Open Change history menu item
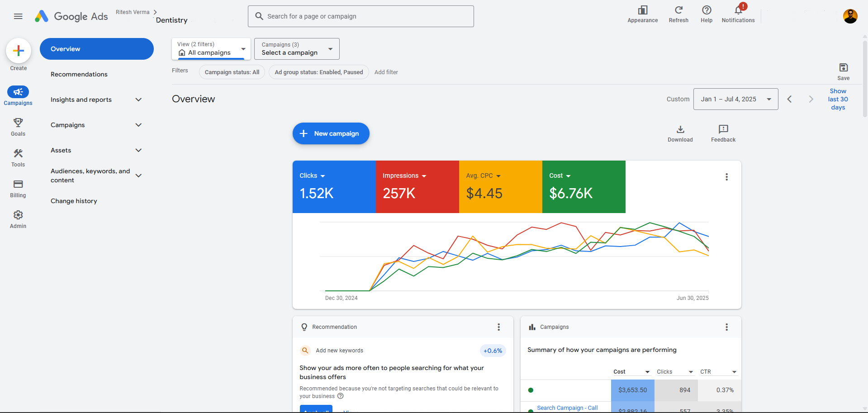Viewport: 868px width, 413px height. (x=74, y=201)
